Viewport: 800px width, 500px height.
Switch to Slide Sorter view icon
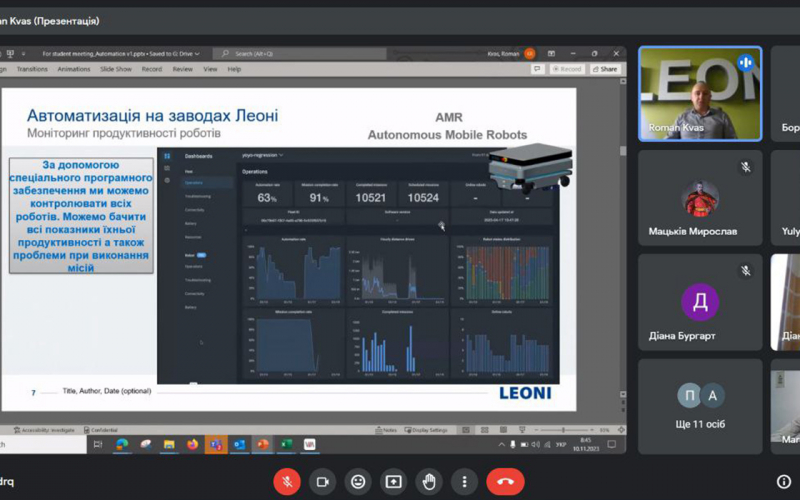tap(485, 430)
